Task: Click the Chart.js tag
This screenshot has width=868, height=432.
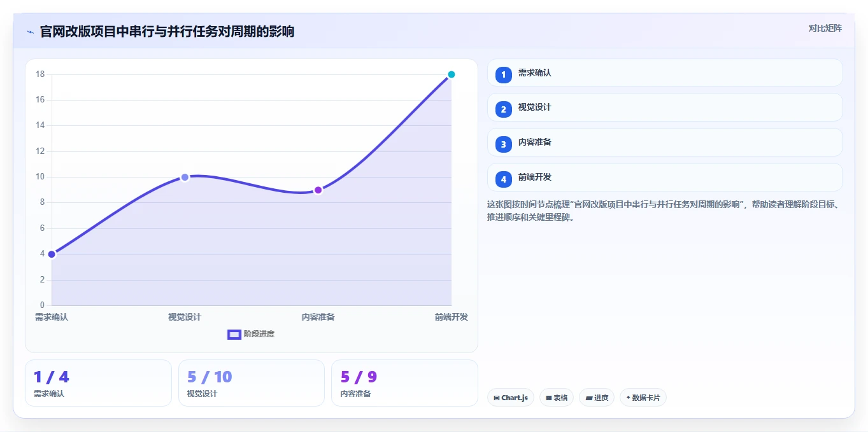Action: point(511,398)
